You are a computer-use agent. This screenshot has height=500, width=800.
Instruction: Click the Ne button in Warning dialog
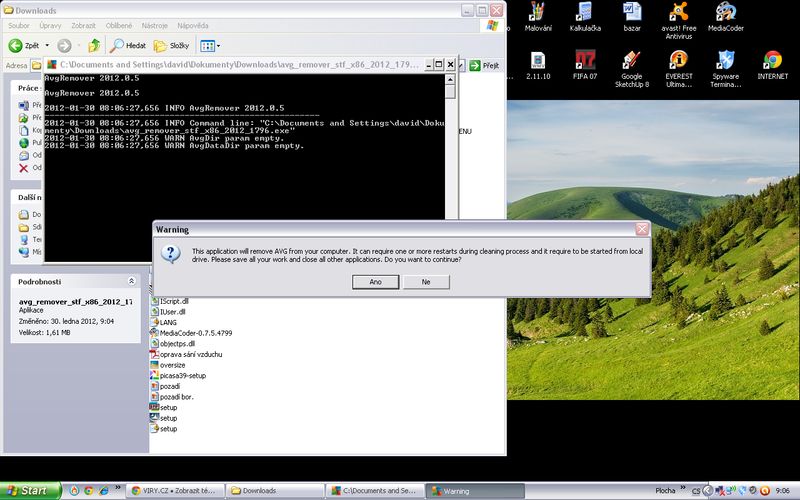point(426,282)
